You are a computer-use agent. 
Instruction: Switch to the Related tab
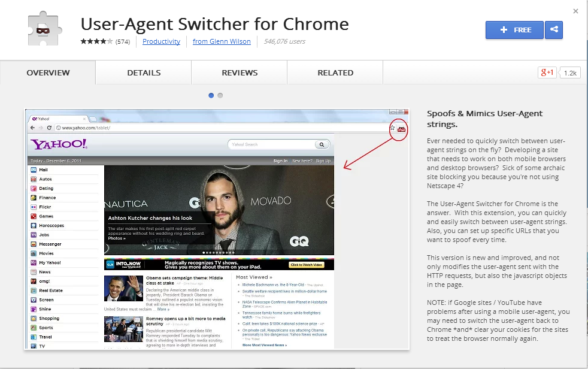[x=335, y=72]
